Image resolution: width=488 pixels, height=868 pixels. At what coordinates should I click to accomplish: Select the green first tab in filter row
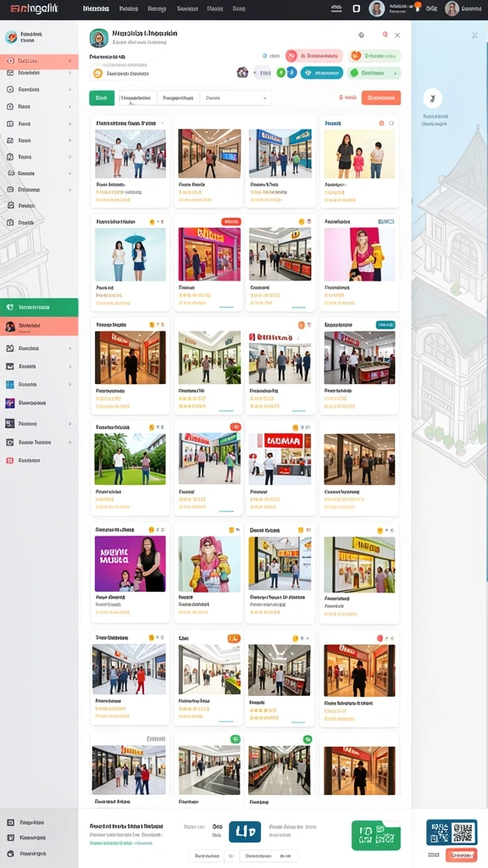(x=102, y=98)
